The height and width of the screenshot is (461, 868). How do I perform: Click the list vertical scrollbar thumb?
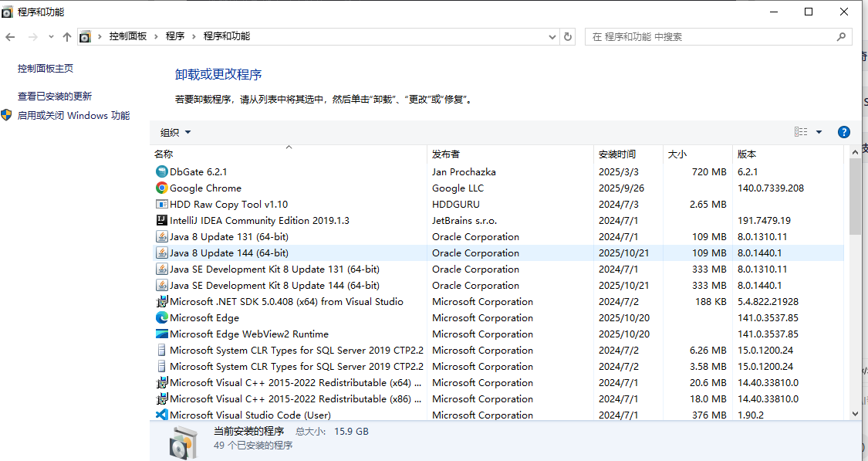pyautogui.click(x=855, y=197)
